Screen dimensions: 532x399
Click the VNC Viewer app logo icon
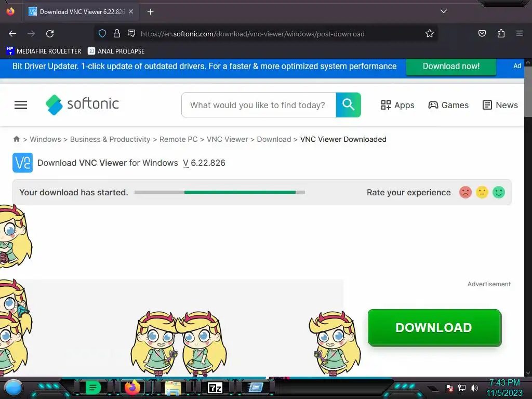tap(22, 163)
